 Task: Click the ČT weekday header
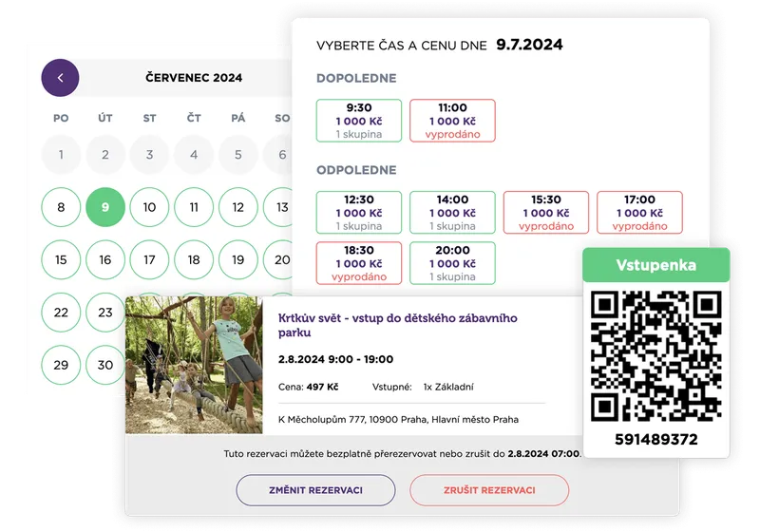tap(194, 118)
